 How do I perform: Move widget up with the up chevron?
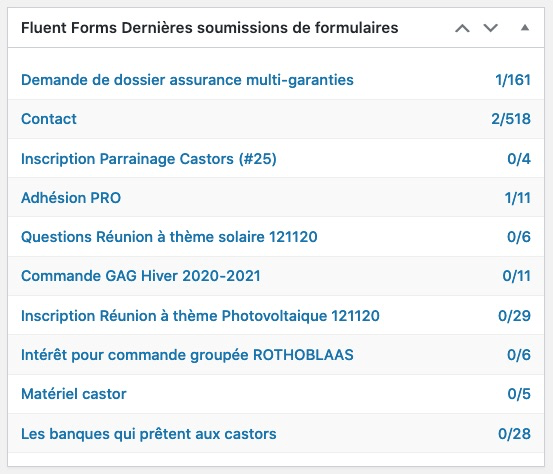[x=462, y=28]
